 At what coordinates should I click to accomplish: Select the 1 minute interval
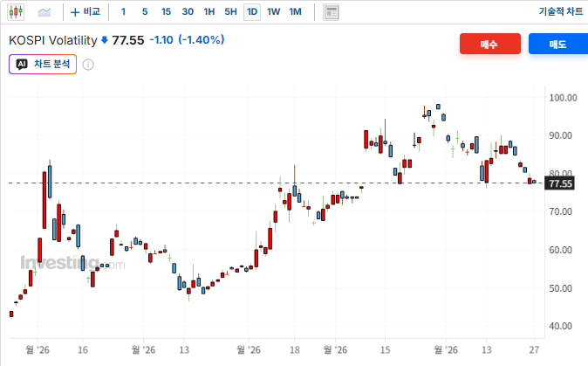pos(123,12)
